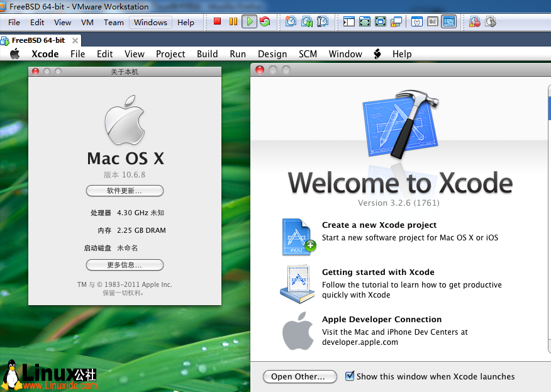The height and width of the screenshot is (392, 551).
Task: Click the Apple Developer Connection icon
Action: pos(298,331)
